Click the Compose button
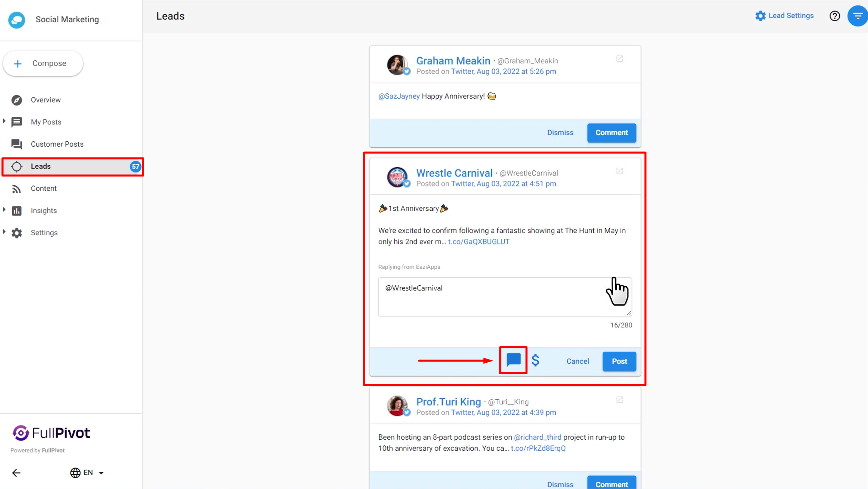The image size is (868, 489). 43,63
